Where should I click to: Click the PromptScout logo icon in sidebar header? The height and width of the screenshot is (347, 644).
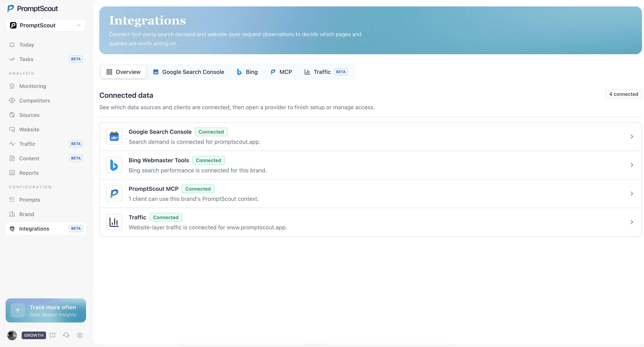tap(10, 8)
